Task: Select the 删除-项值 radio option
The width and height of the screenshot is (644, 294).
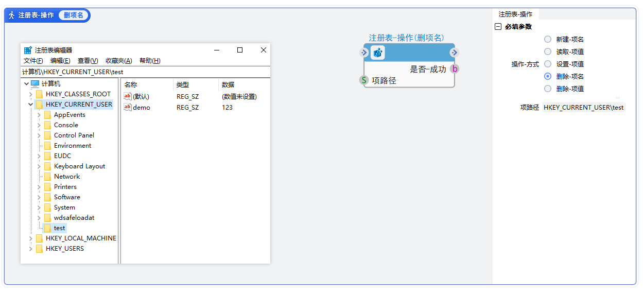Action: 548,89
